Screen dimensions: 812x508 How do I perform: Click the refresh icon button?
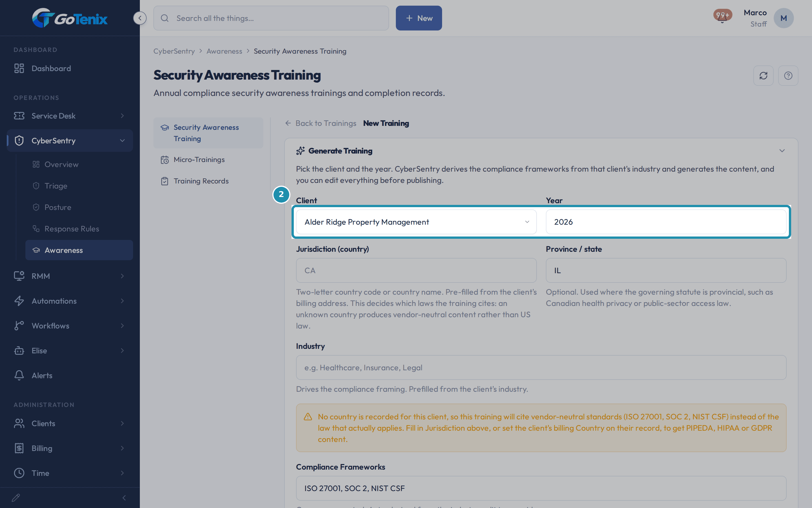click(763, 76)
